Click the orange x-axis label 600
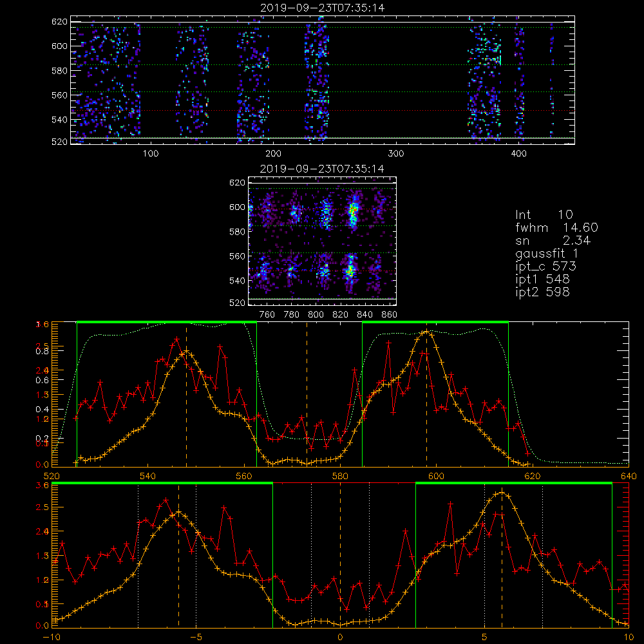 (436, 476)
